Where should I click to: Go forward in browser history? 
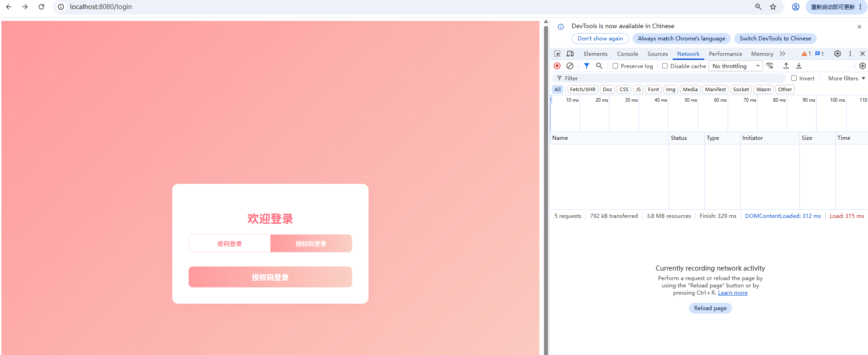(x=25, y=7)
